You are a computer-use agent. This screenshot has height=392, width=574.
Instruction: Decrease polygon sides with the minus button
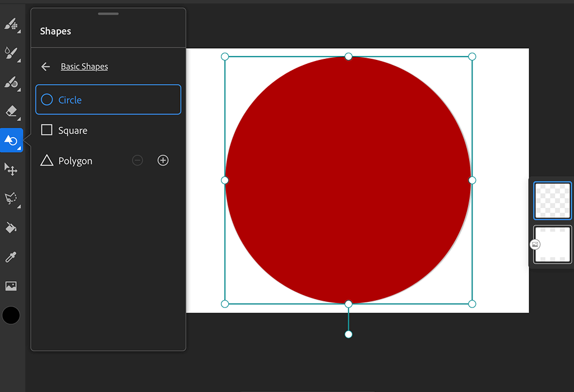coord(137,160)
